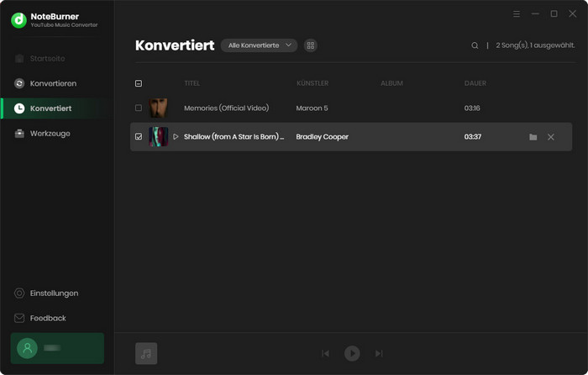The height and width of the screenshot is (375, 588).
Task: Click the music note cover placeholder
Action: 146,353
